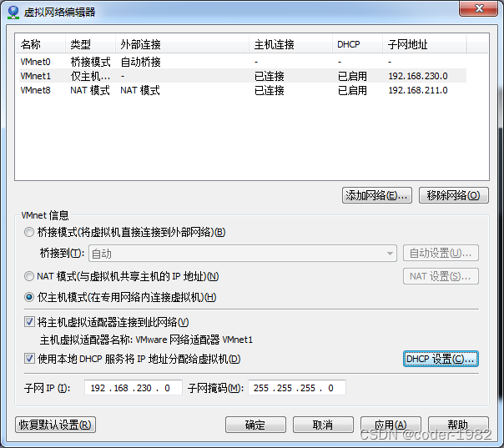
Task: Click NAT 模式 type cell of VMnet8
Action: (90, 90)
